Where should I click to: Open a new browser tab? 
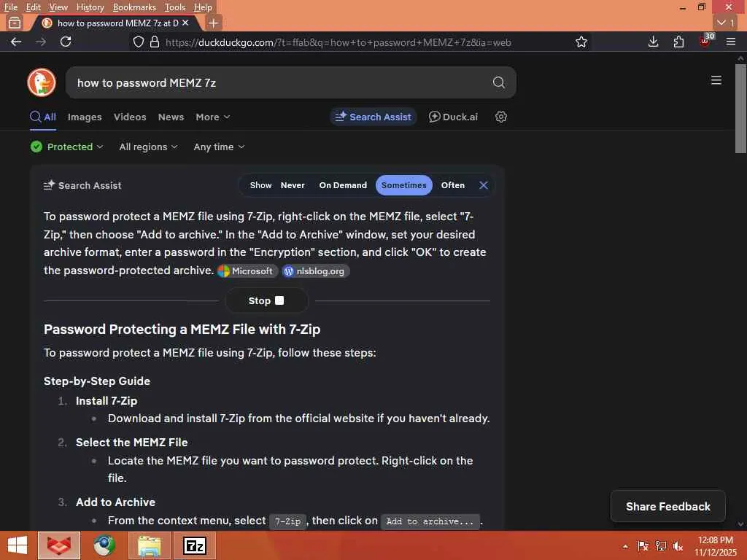[214, 23]
